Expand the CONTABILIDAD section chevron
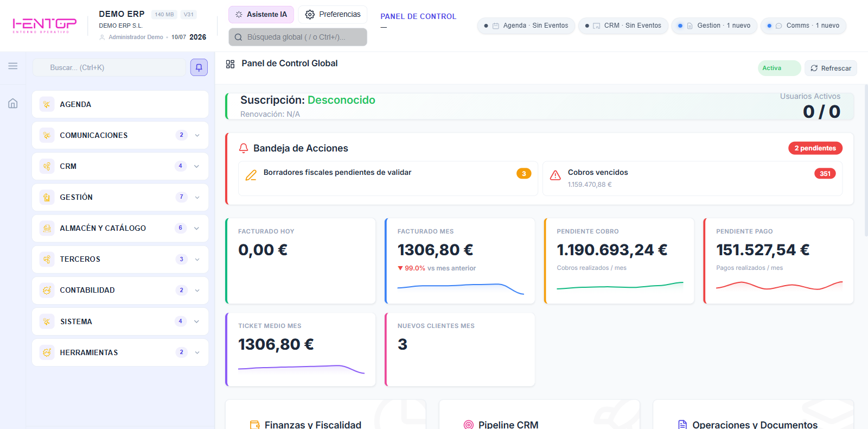The width and height of the screenshot is (868, 429). tap(197, 290)
